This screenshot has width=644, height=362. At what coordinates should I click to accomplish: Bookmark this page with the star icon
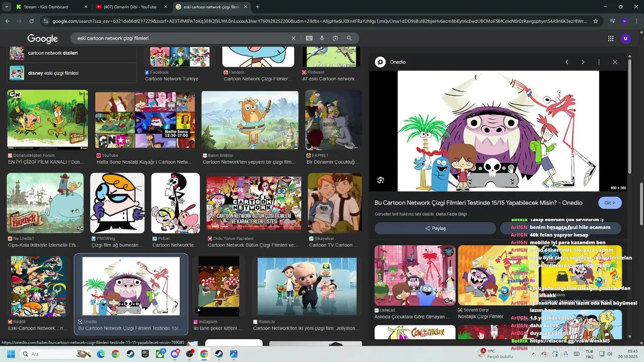coord(596,21)
